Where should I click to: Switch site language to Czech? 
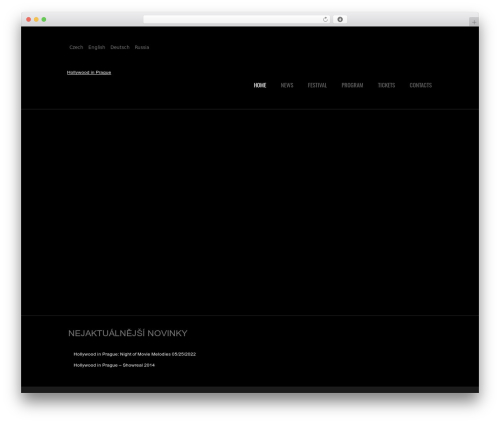76,47
